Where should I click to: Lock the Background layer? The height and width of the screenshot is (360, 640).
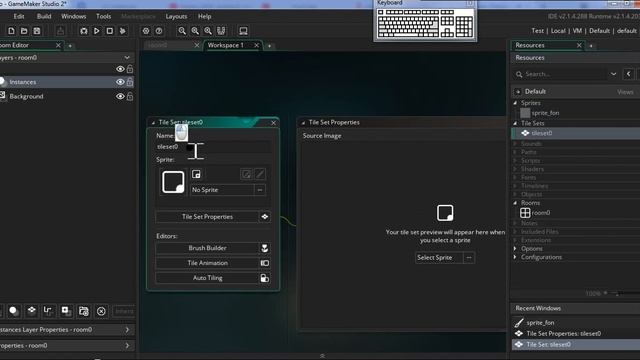click(130, 96)
